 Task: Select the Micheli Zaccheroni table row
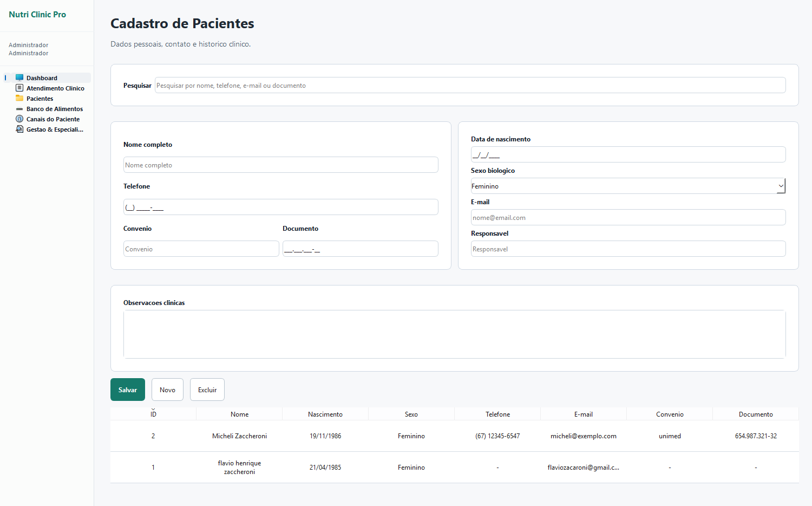tap(454, 436)
